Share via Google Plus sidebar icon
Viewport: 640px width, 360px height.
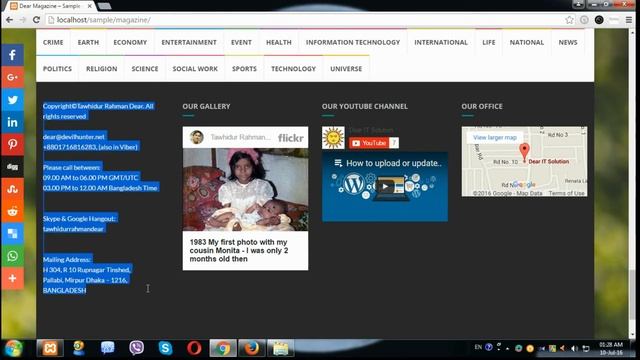[x=12, y=77]
